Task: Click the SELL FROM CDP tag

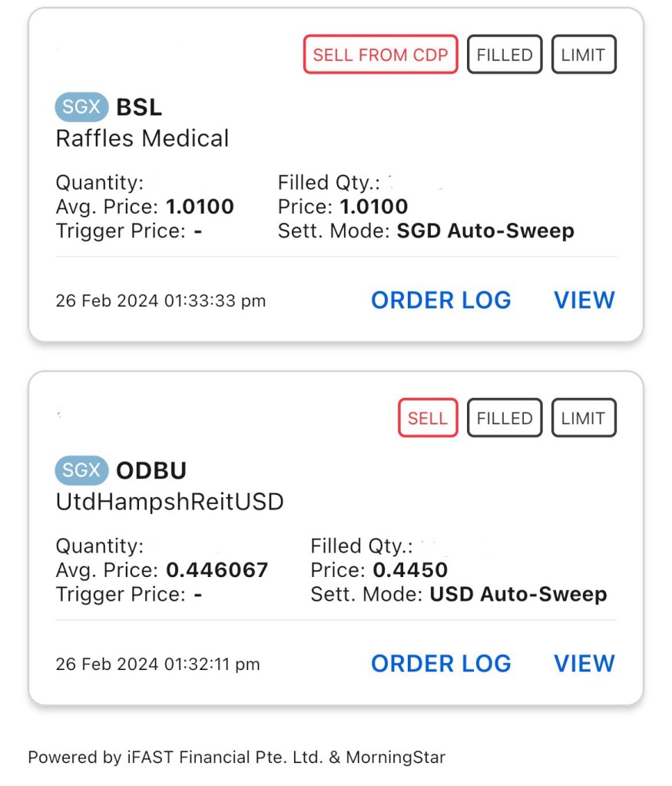Action: click(381, 55)
